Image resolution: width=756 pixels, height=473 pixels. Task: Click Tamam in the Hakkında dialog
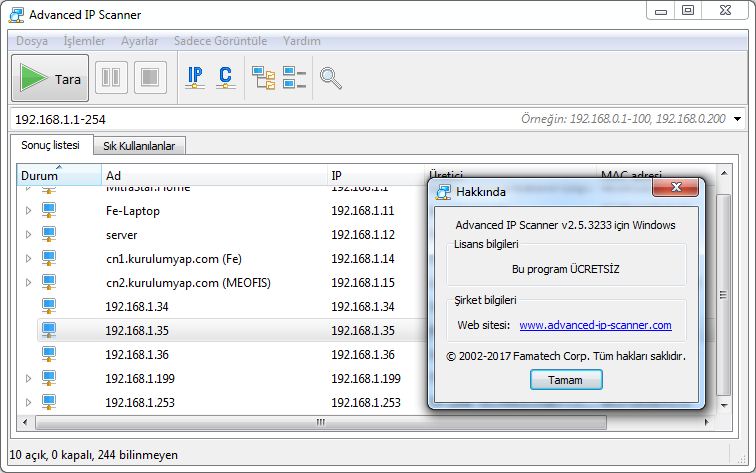click(566, 380)
